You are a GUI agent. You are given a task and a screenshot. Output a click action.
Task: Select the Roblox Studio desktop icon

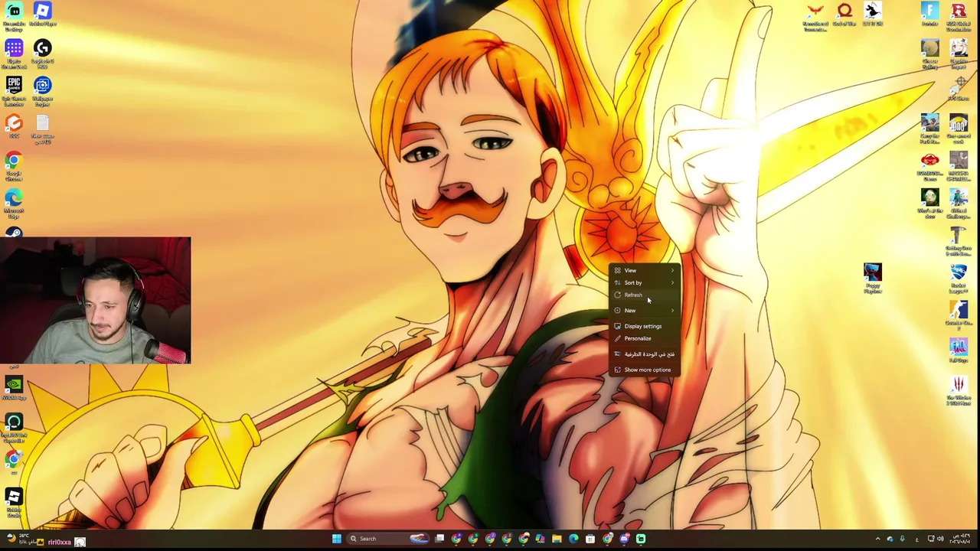pyautogui.click(x=14, y=502)
